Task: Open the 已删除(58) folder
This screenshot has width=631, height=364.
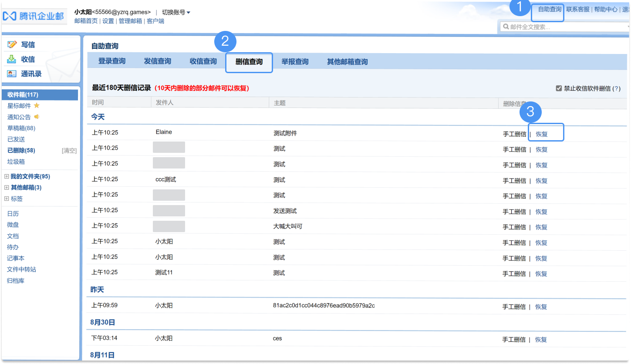Action: click(21, 150)
